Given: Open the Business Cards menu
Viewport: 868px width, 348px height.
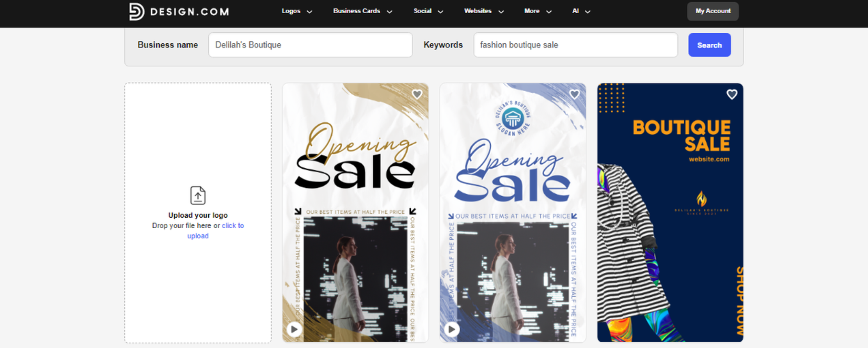Looking at the screenshot, I should (357, 11).
